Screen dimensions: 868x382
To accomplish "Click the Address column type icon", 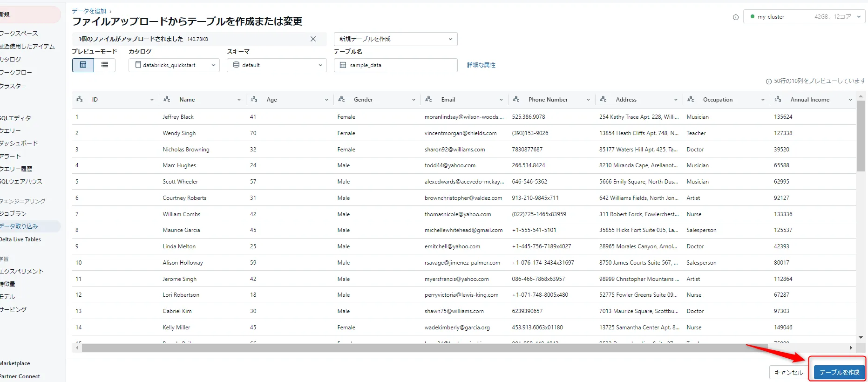I will (x=604, y=99).
